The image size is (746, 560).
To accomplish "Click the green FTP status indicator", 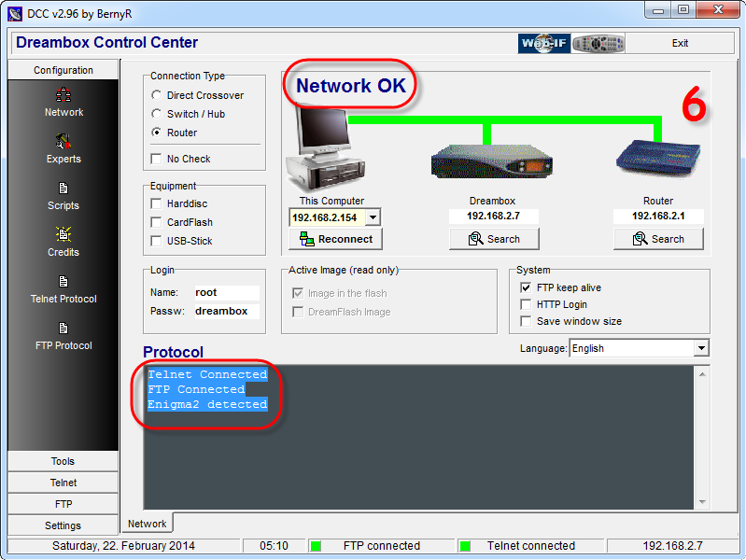I will [x=316, y=546].
